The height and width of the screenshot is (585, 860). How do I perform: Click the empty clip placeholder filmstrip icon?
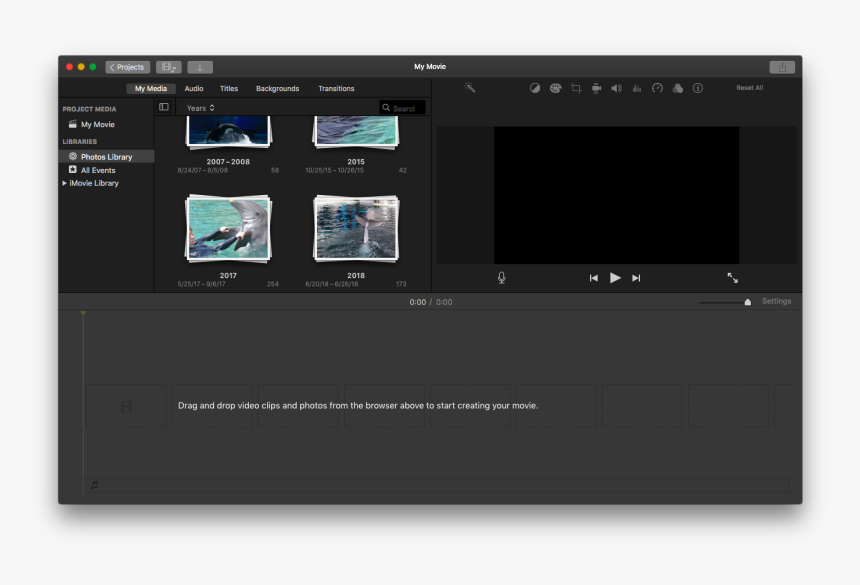[126, 406]
